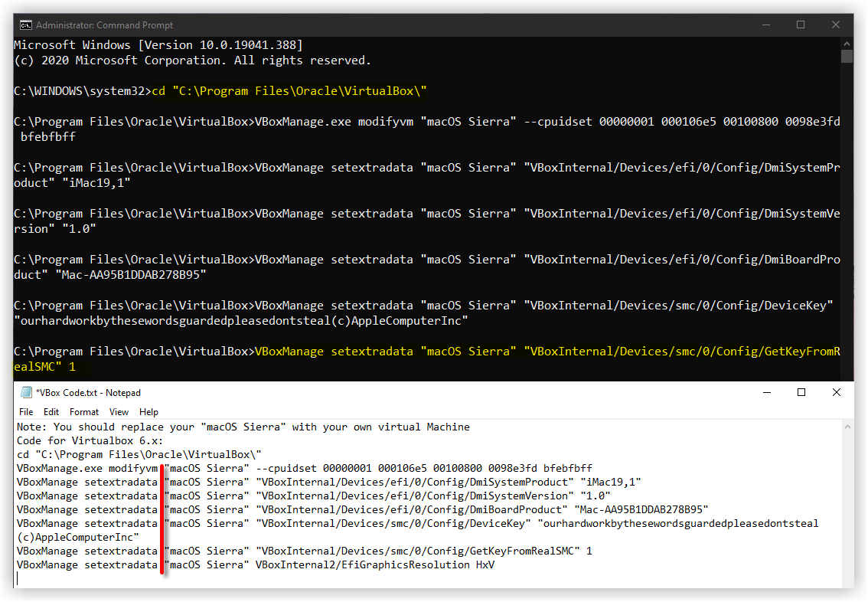The image size is (868, 602).
Task: Click the highlighted GetKeyFromRealSMC command in Command Prompt
Action: [427, 359]
